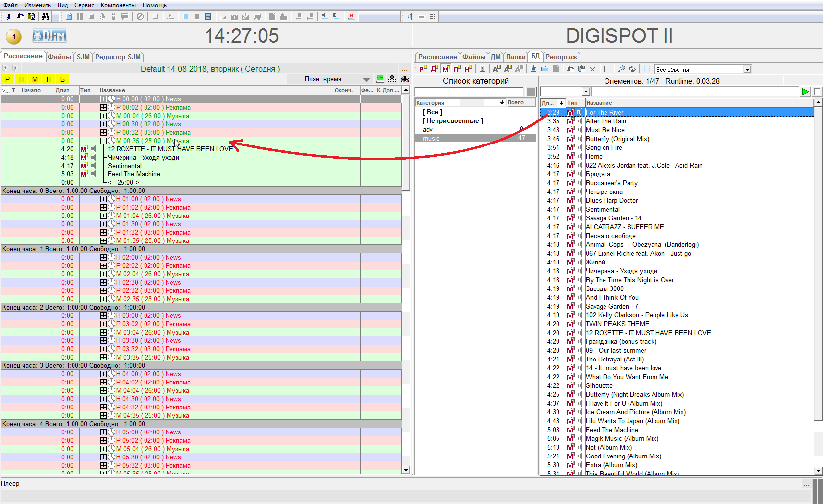Click the speaker icon in top toolbar
The width and height of the screenshot is (823, 504).
pos(410,16)
